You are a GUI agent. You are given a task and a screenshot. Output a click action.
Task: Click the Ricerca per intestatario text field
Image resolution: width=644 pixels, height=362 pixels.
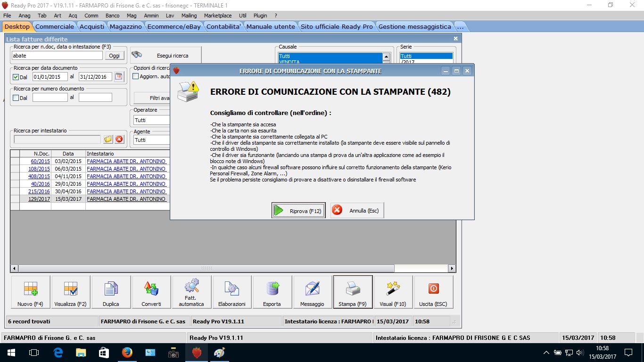pos(57,140)
